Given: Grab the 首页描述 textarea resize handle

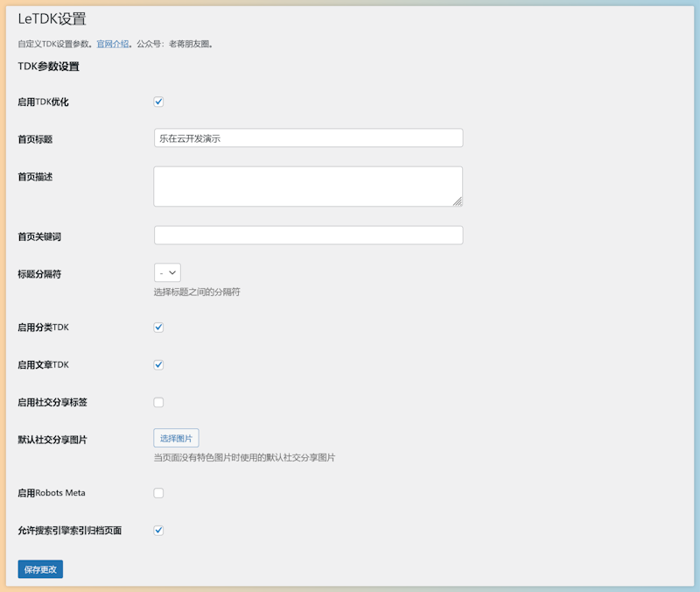Looking at the screenshot, I should tap(458, 201).
